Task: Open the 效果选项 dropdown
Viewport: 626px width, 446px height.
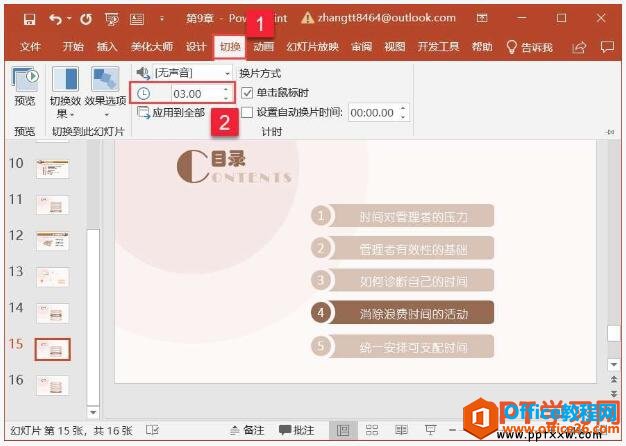Action: 105,93
